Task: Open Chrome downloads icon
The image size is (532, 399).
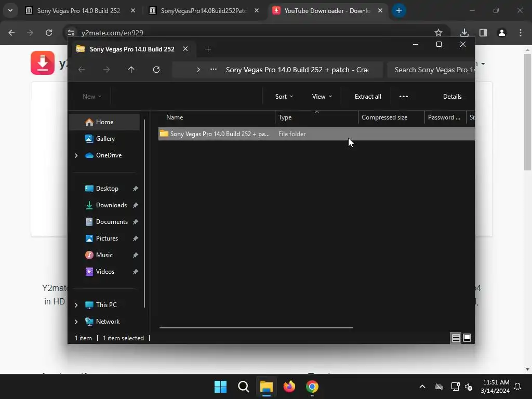Action: [x=464, y=33]
